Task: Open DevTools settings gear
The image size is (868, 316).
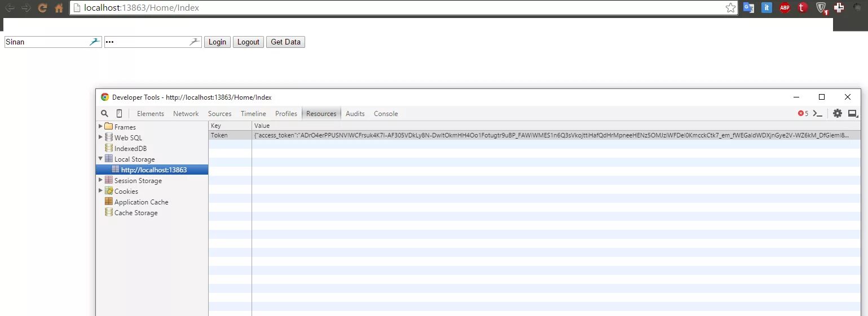Action: [838, 113]
